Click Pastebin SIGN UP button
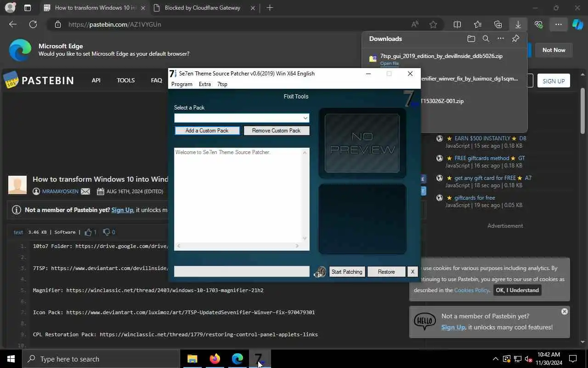The width and height of the screenshot is (588, 368). (x=554, y=81)
